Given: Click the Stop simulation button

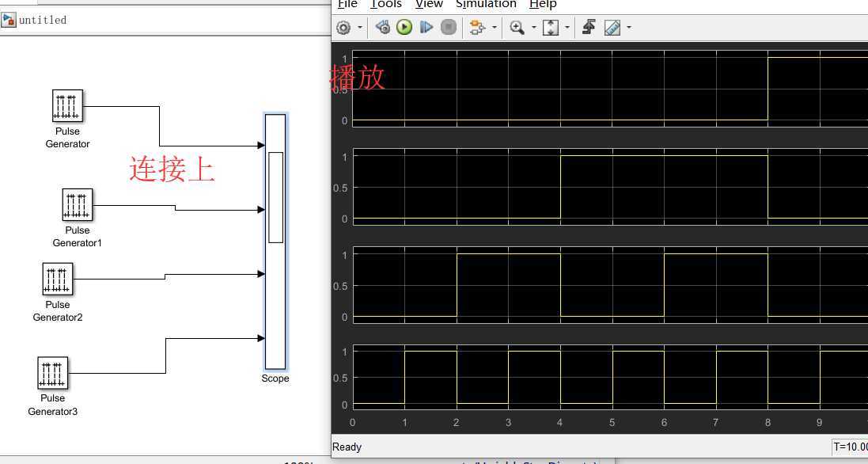Looking at the screenshot, I should tap(449, 27).
